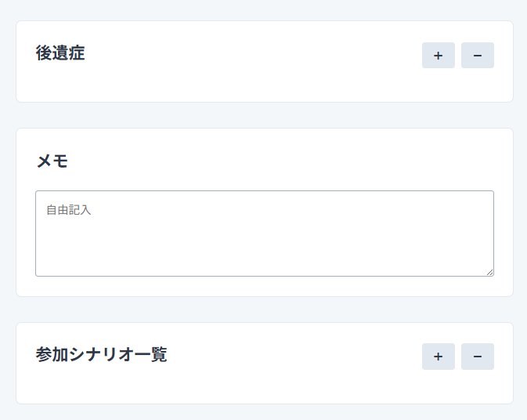Click the memo textarea resize handle
This screenshot has height=420, width=527.
click(489, 272)
